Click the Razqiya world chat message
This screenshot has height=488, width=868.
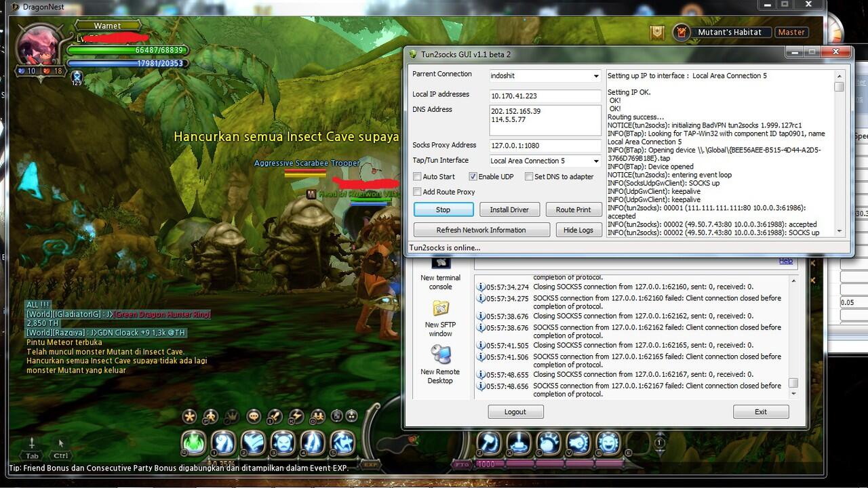106,333
